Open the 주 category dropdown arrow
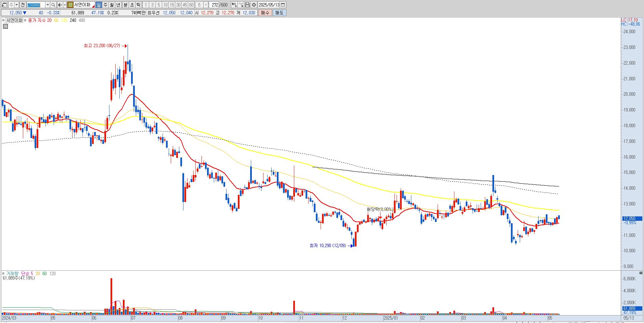Screen dimensions: 644x323 pyautogui.click(x=16, y=5)
